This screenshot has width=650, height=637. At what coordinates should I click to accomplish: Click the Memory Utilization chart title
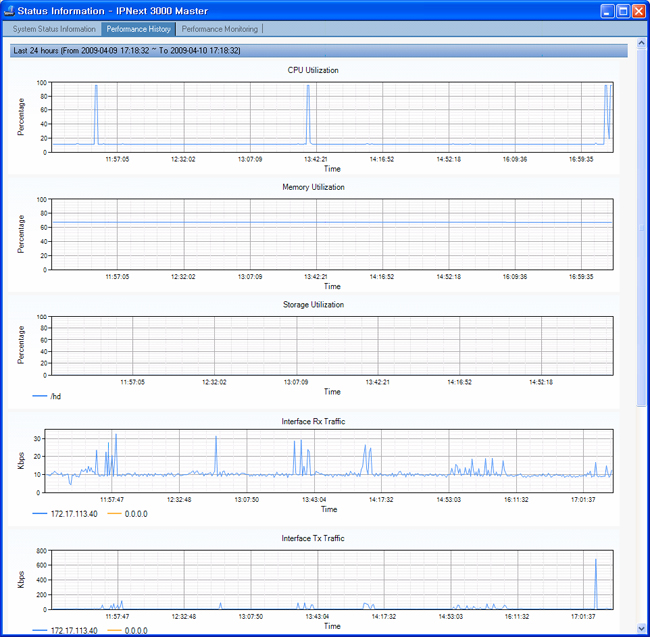(312, 187)
